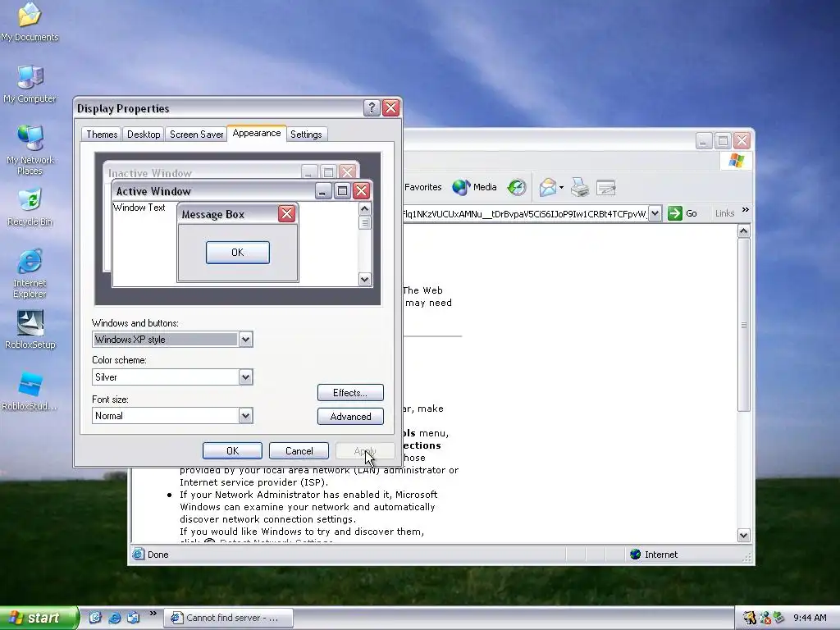Close the Display Properties dialog
Screen dimensions: 840x630
(x=391, y=107)
